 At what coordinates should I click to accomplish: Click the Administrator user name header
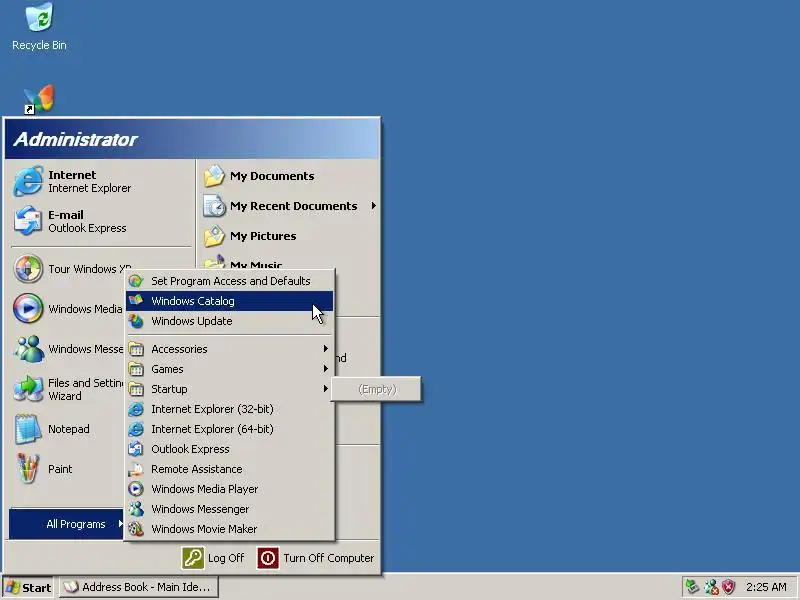(76, 139)
